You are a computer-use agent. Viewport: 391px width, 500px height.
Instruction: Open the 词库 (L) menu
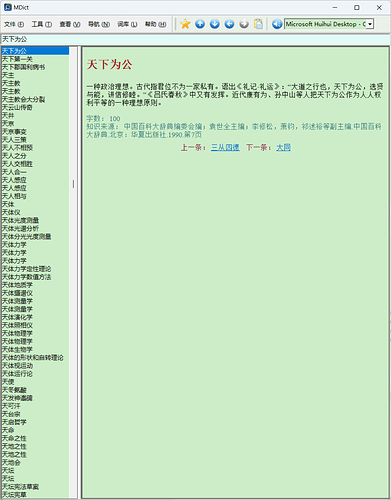click(x=127, y=24)
